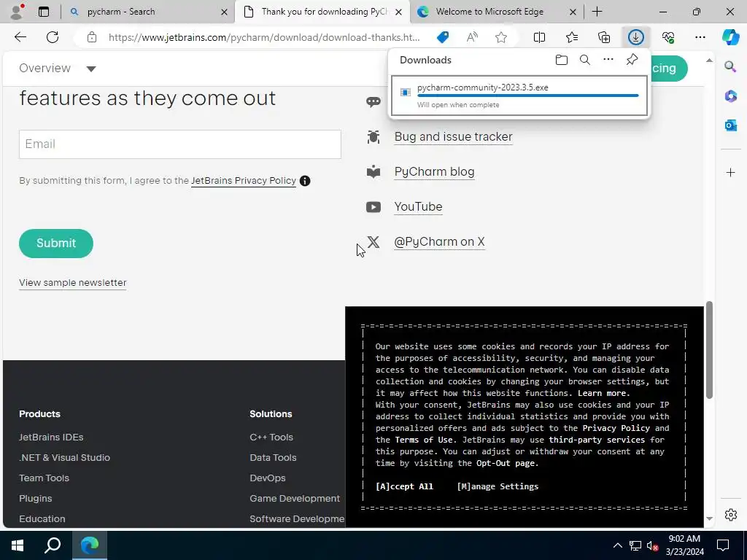Open the notification center icon
Image resolution: width=747 pixels, height=560 pixels.
click(723, 545)
